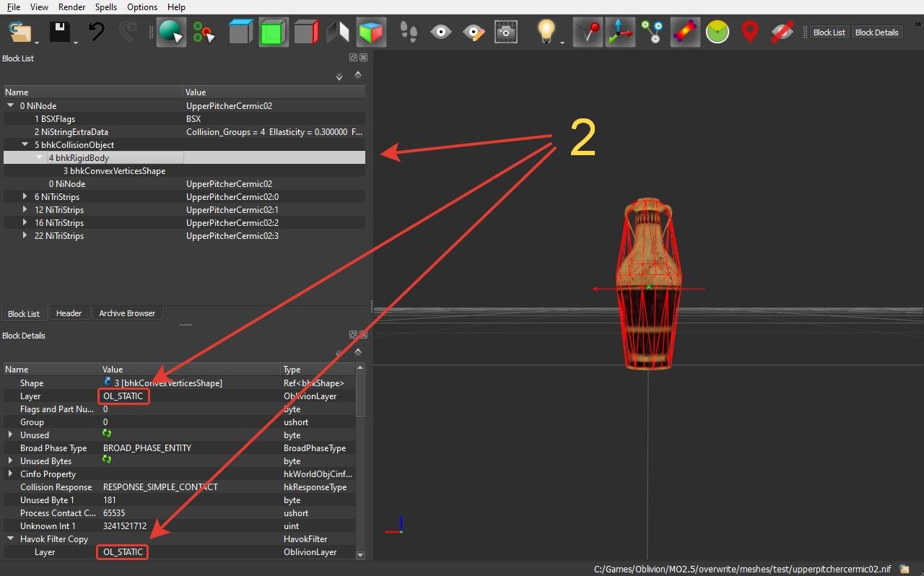Click the undo arrow icon
This screenshot has width=924, height=576.
click(x=97, y=32)
